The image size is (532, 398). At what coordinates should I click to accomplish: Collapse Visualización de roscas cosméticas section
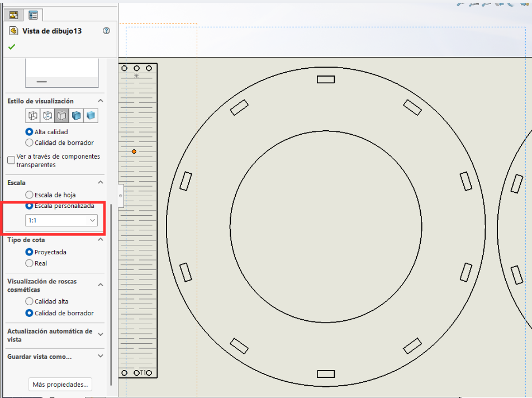(x=101, y=285)
